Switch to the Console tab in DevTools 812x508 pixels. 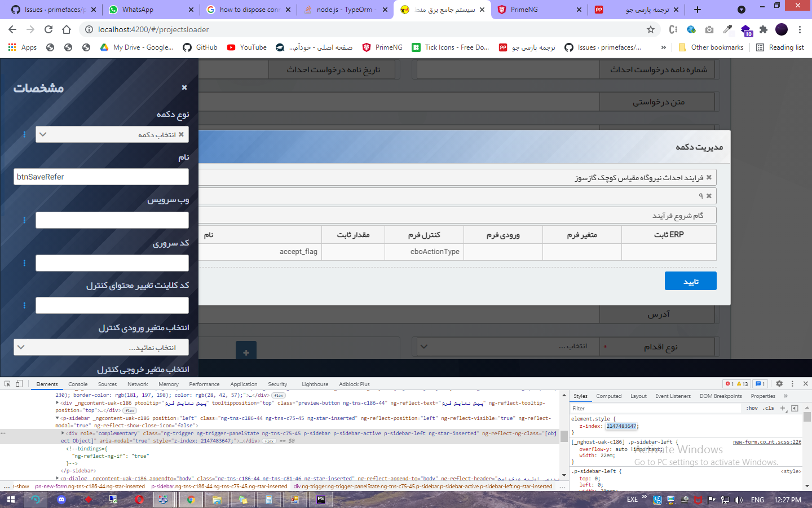78,384
